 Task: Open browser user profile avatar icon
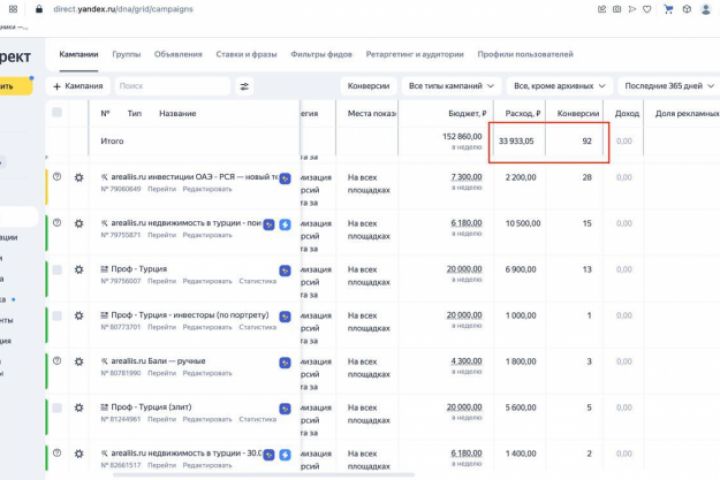point(706,9)
